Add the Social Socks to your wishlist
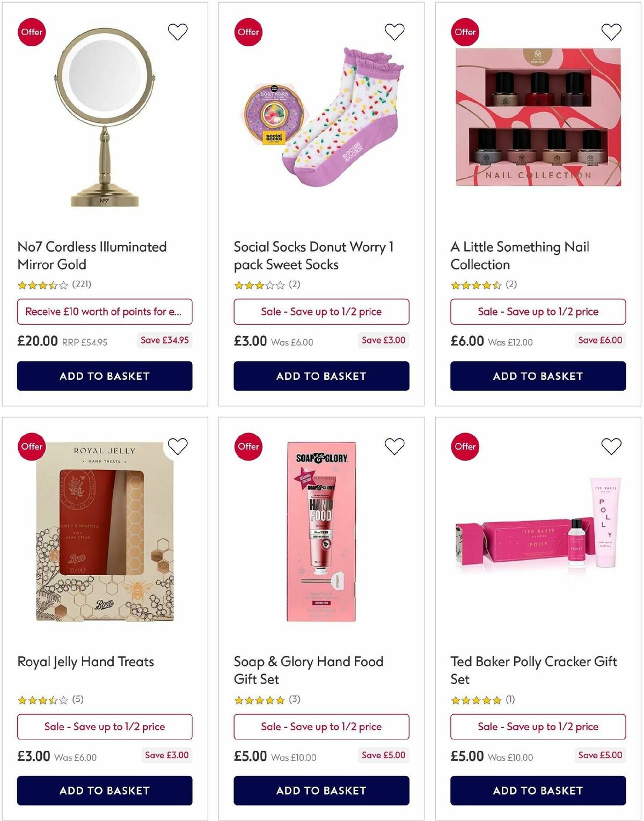Viewport: 644px width, 821px height. (x=394, y=31)
